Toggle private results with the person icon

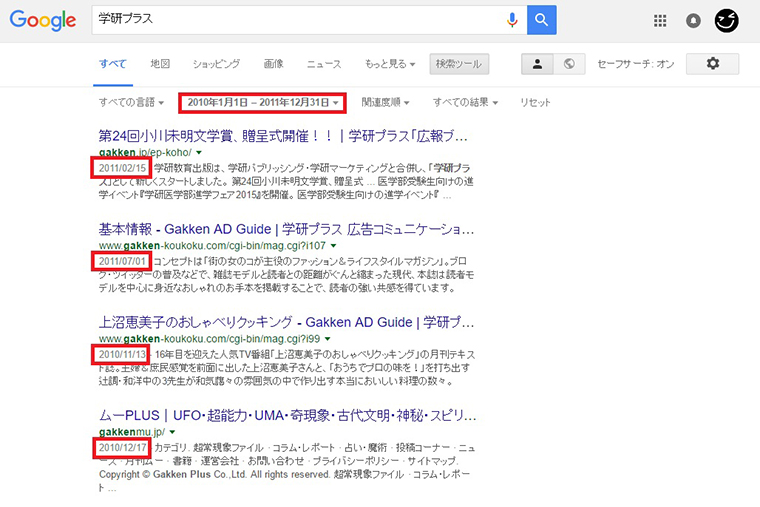(537, 63)
